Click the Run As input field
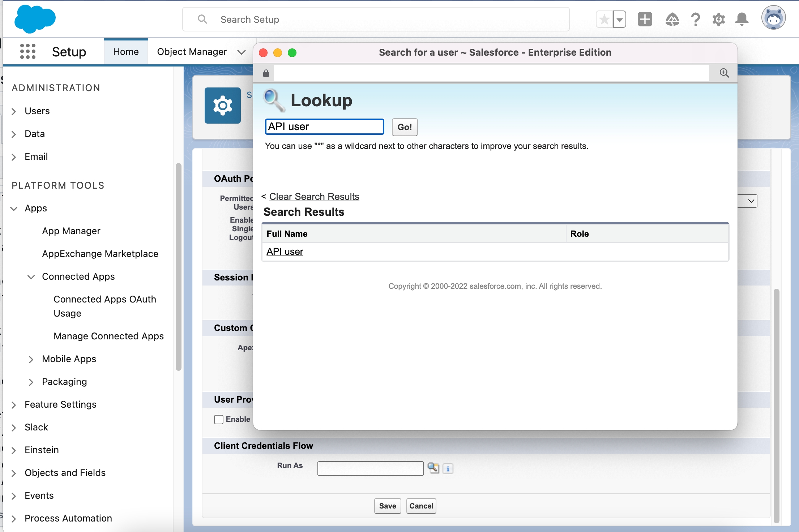Viewport: 799px width, 532px height. (x=370, y=468)
